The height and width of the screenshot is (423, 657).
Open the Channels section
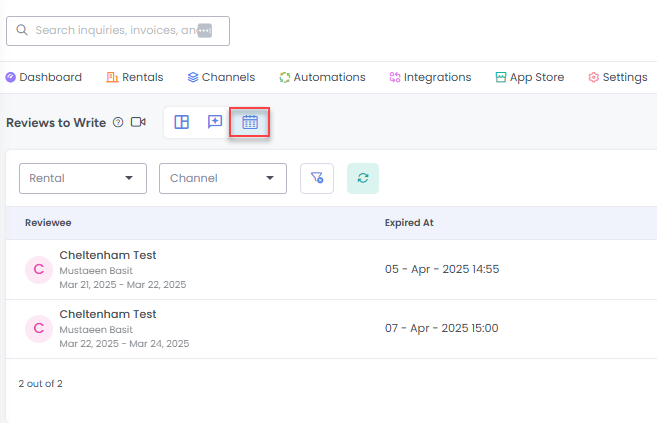pos(221,77)
